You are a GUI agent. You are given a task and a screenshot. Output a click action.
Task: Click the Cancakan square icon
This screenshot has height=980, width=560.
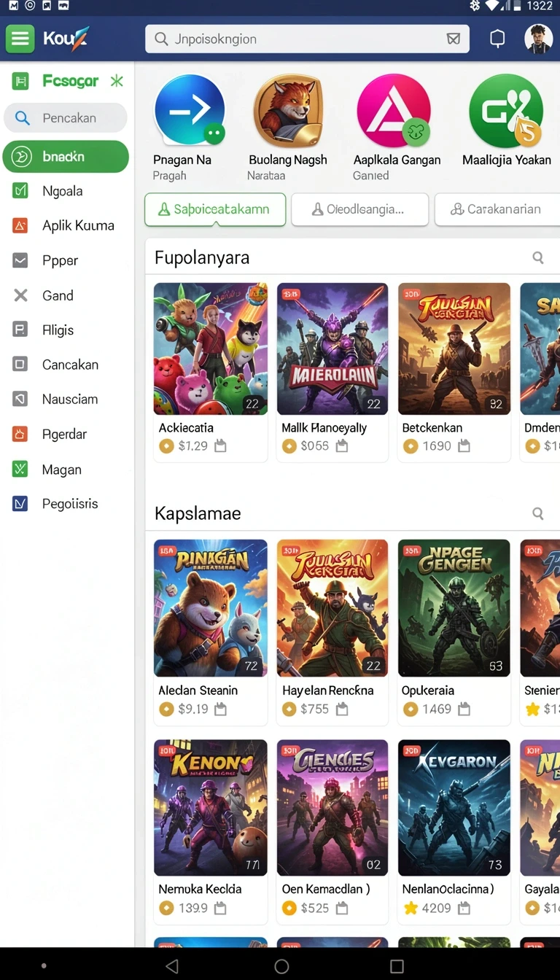coord(20,365)
